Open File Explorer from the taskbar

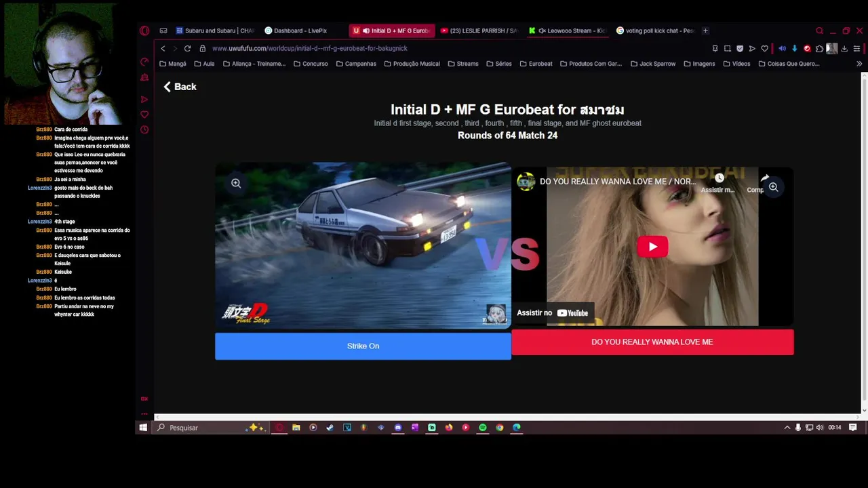296,428
